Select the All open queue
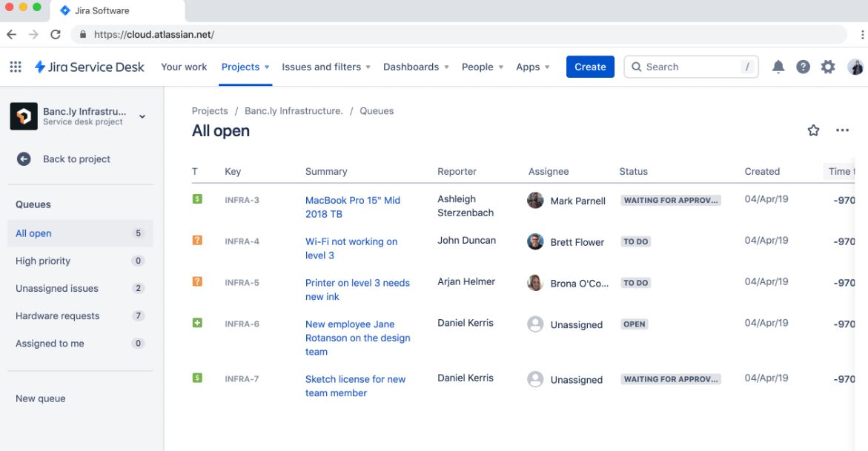This screenshot has height=451, width=868. 80,233
